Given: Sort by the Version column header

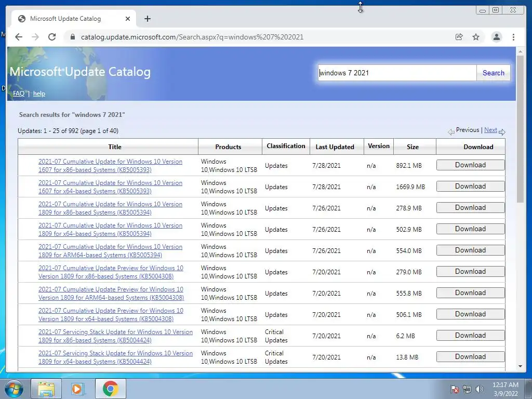Looking at the screenshot, I should point(379,146).
